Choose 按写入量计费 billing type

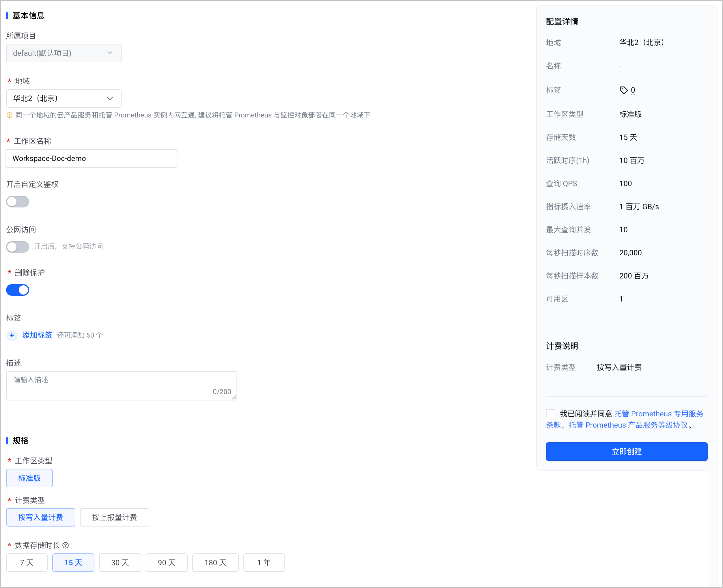[x=41, y=517]
